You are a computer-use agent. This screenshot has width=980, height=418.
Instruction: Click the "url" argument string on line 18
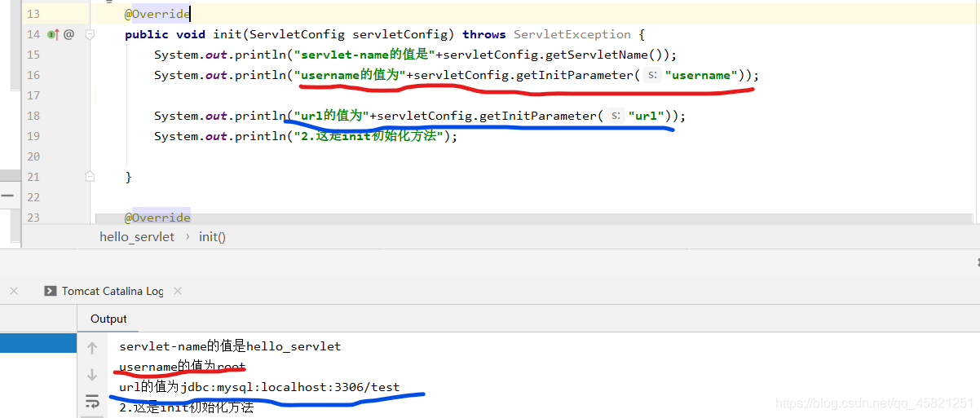coord(647,116)
